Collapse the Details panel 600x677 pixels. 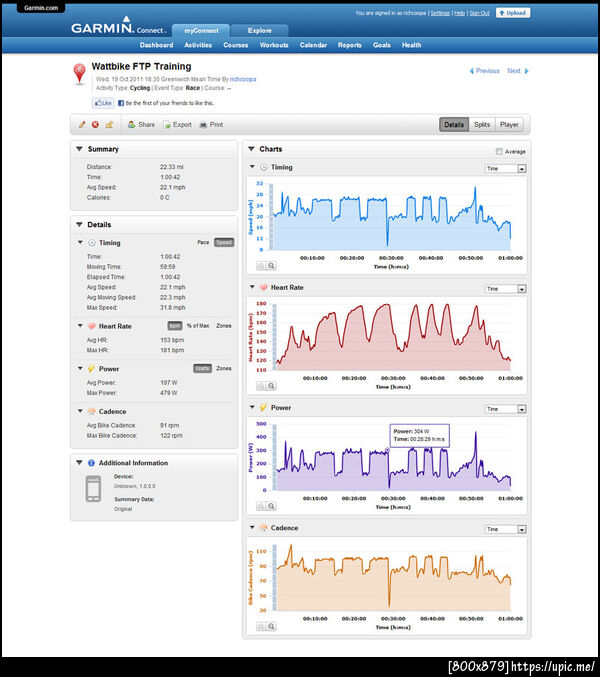point(79,225)
